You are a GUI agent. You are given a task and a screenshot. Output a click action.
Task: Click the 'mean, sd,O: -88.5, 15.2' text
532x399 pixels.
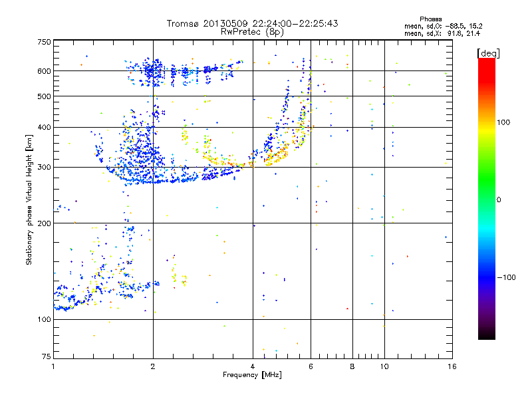443,26
